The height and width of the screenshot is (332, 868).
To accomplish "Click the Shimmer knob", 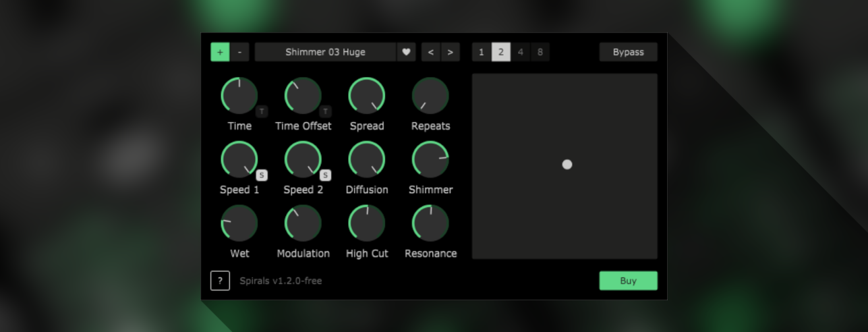I will tap(430, 159).
